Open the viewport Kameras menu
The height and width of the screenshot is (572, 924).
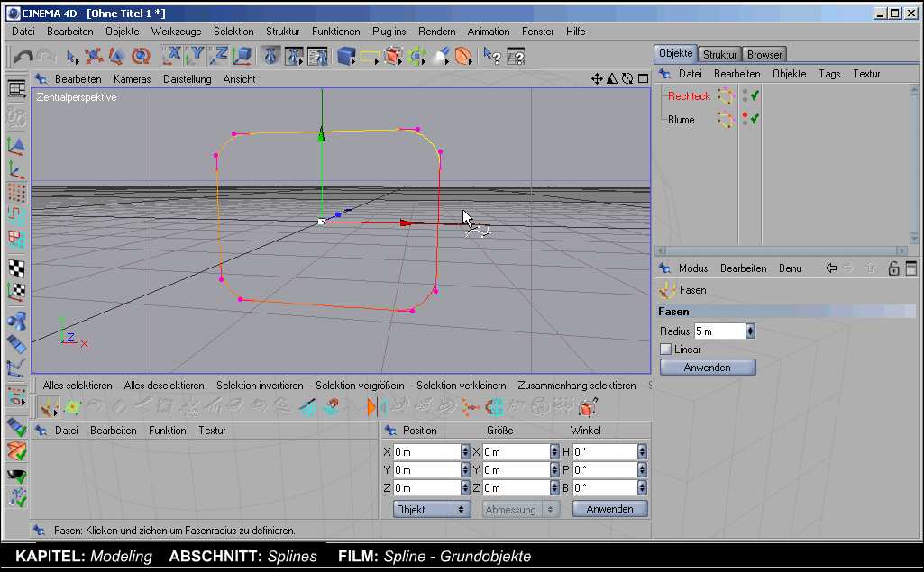(132, 79)
